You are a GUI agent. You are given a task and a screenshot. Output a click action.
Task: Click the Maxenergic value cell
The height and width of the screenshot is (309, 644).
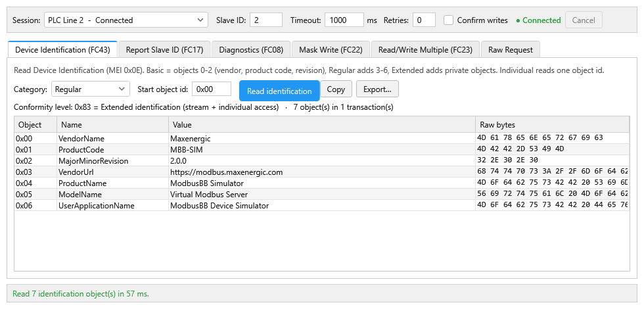coord(322,139)
